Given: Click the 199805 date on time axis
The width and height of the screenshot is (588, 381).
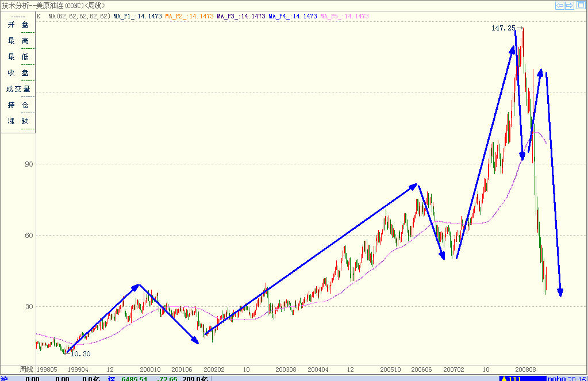Looking at the screenshot, I should pos(47,370).
